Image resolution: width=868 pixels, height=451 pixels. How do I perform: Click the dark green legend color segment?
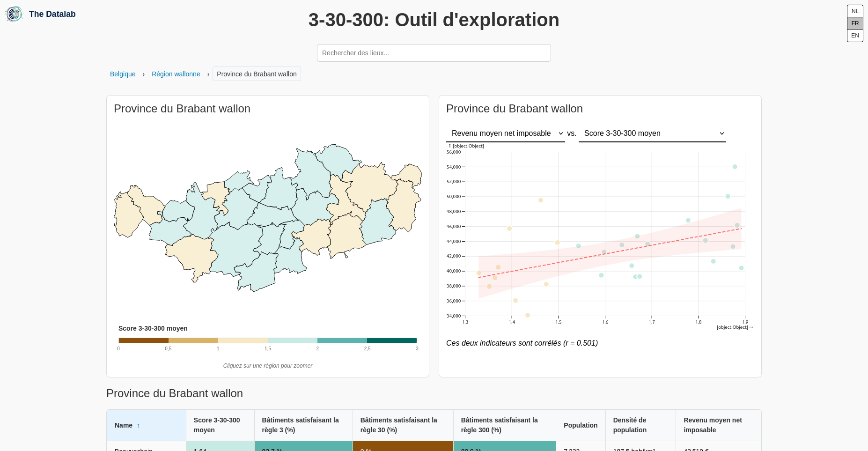tap(391, 340)
